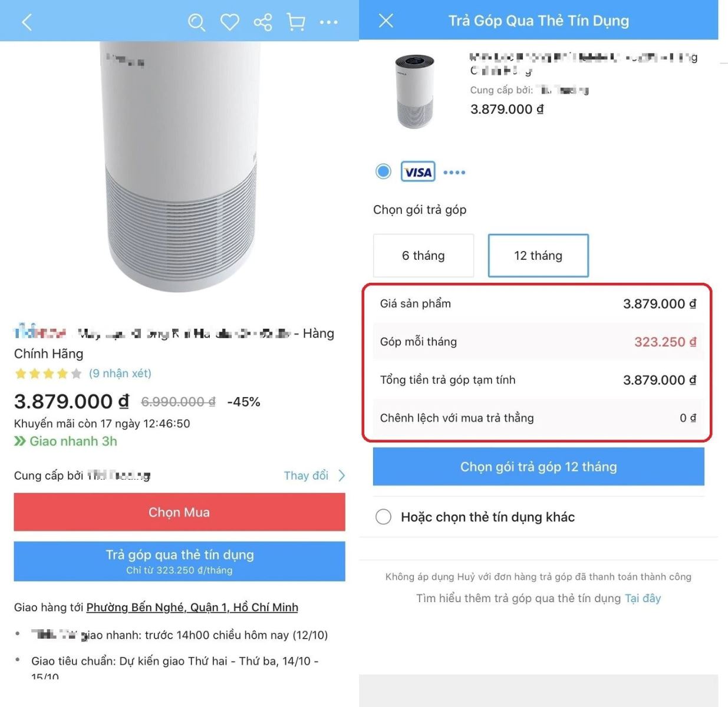728x707 pixels.
Task: Expand seller options via 'Thay đổi' chevron
Action: click(341, 475)
